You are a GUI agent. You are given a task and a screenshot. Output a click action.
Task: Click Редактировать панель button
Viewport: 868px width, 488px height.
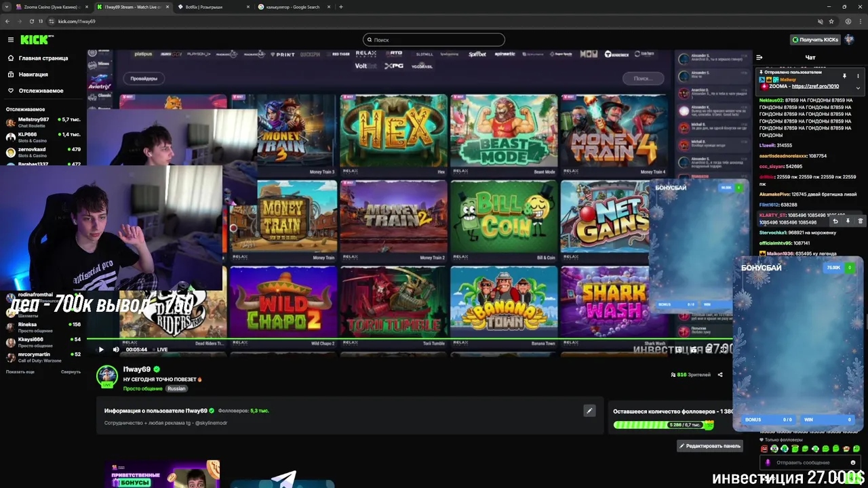tap(709, 446)
